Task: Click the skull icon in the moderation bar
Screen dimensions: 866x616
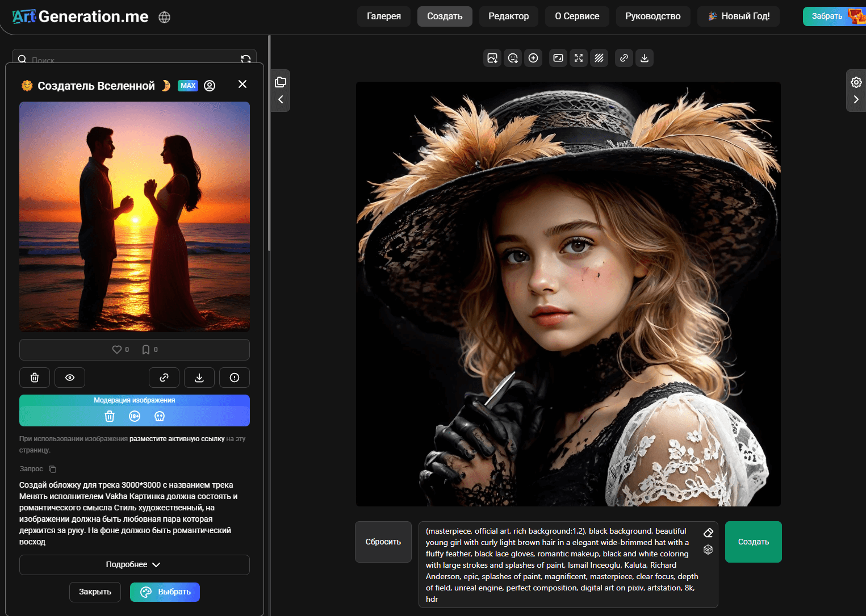Action: pos(160,416)
